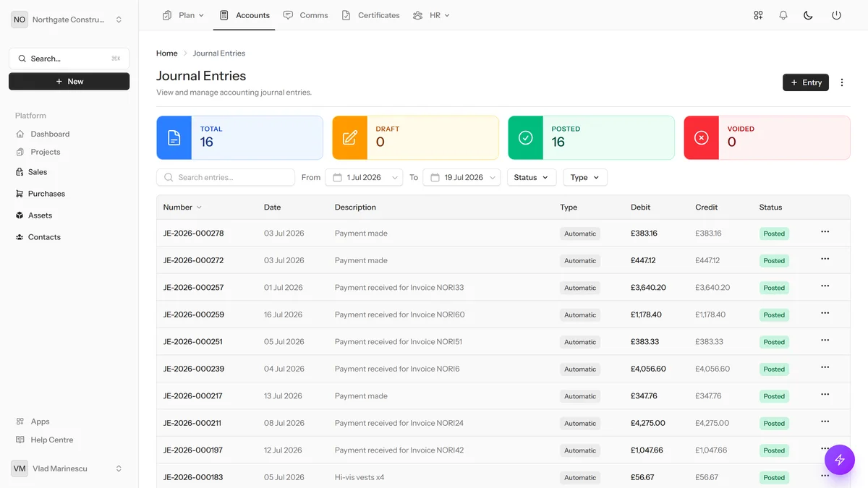Click the Date column header

[272, 207]
